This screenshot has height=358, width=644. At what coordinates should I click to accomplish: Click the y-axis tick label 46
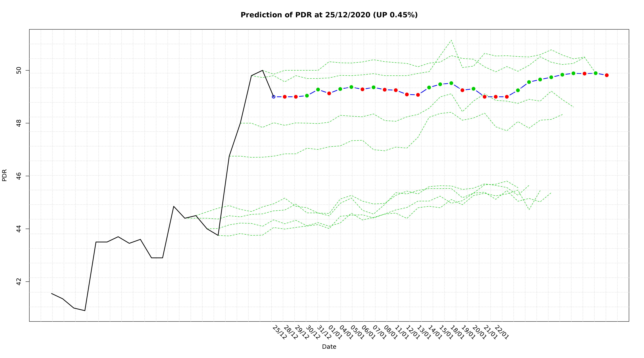tap(19, 176)
